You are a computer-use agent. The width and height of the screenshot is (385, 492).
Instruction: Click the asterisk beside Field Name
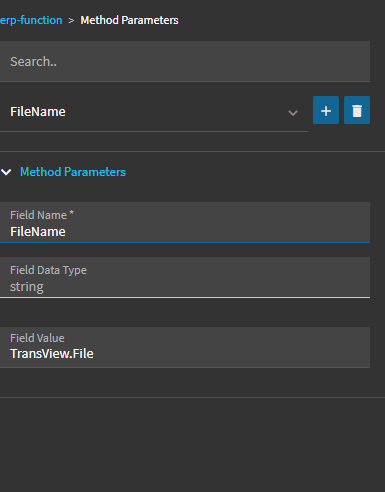(71, 213)
